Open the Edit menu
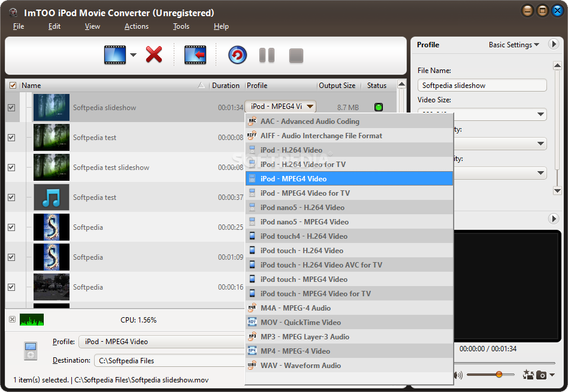This screenshot has height=392, width=568. (x=55, y=26)
